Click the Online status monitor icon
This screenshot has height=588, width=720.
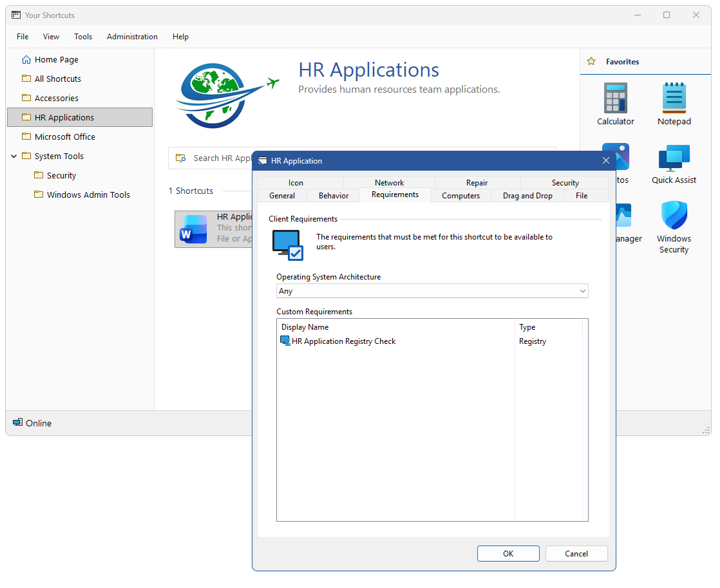point(17,422)
